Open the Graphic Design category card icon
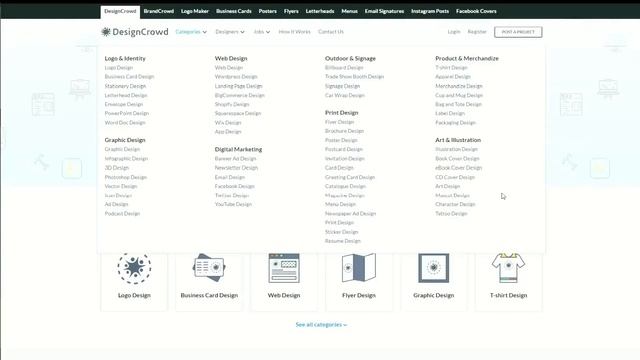640x360 pixels. (433, 268)
